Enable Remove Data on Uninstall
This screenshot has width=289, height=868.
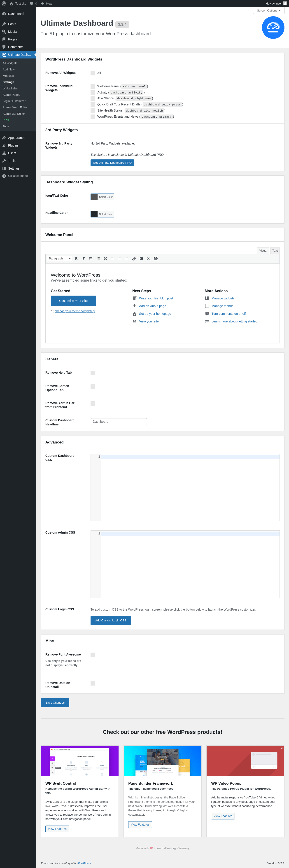click(x=93, y=683)
